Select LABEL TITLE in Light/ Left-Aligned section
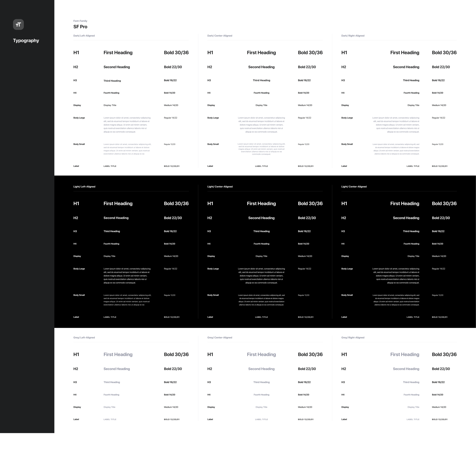The image size is (476, 453). [x=110, y=317]
